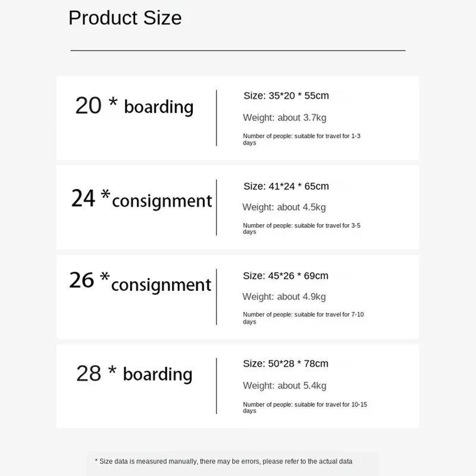
Task: Click the travel for 7-10 days note
Action: [x=303, y=318]
